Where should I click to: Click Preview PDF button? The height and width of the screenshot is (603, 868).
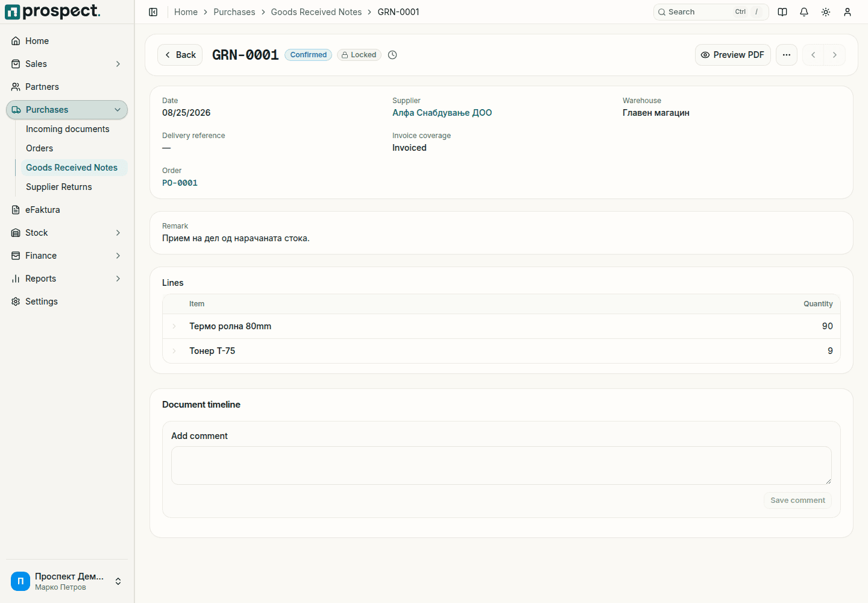(732, 55)
